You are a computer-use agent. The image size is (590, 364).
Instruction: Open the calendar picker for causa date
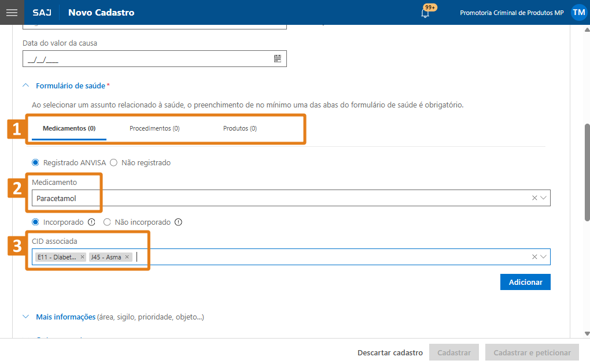pyautogui.click(x=277, y=59)
